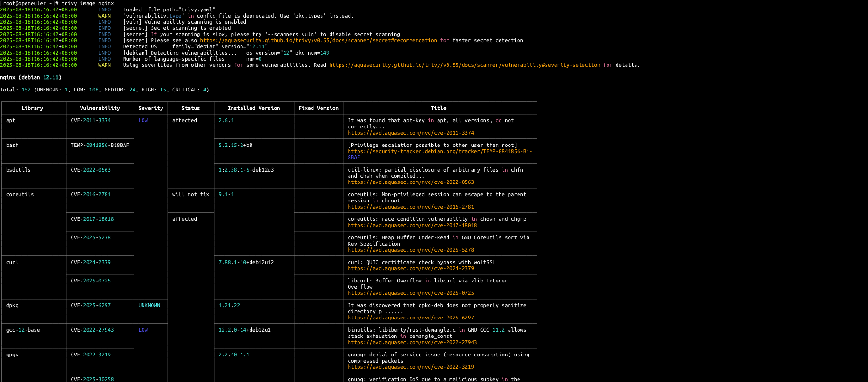
Task: Click the Severity column header
Action: point(151,109)
